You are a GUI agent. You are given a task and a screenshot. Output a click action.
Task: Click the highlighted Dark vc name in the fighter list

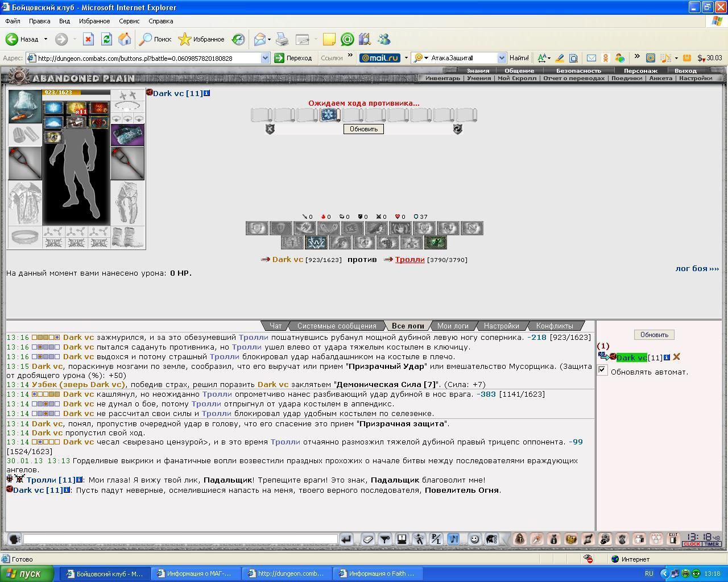point(631,357)
